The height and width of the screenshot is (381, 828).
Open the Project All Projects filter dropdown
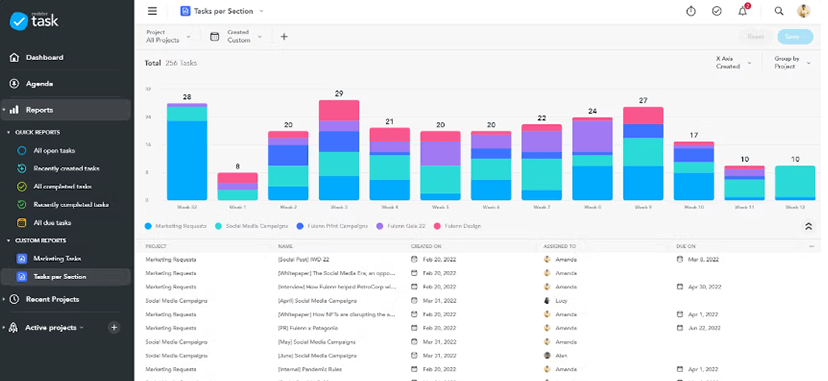click(168, 36)
